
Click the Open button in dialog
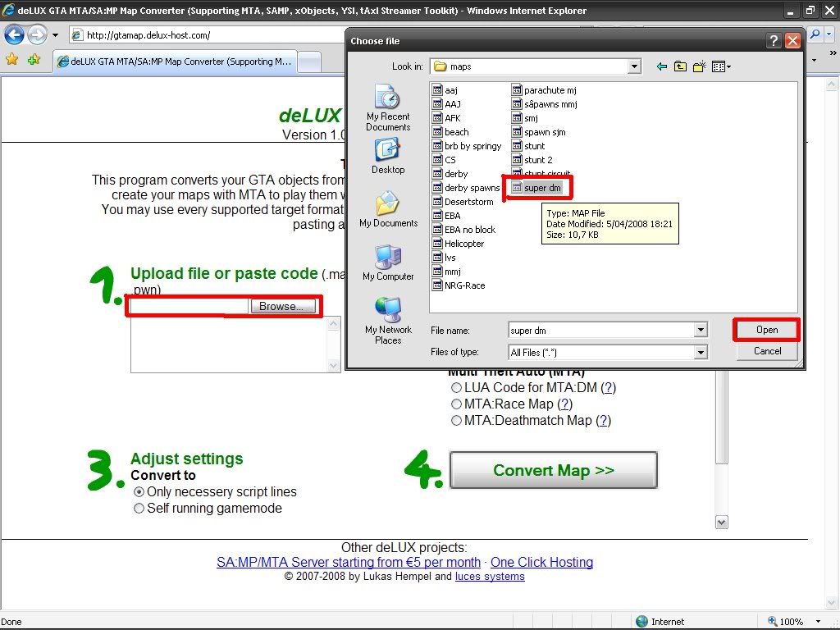(767, 330)
